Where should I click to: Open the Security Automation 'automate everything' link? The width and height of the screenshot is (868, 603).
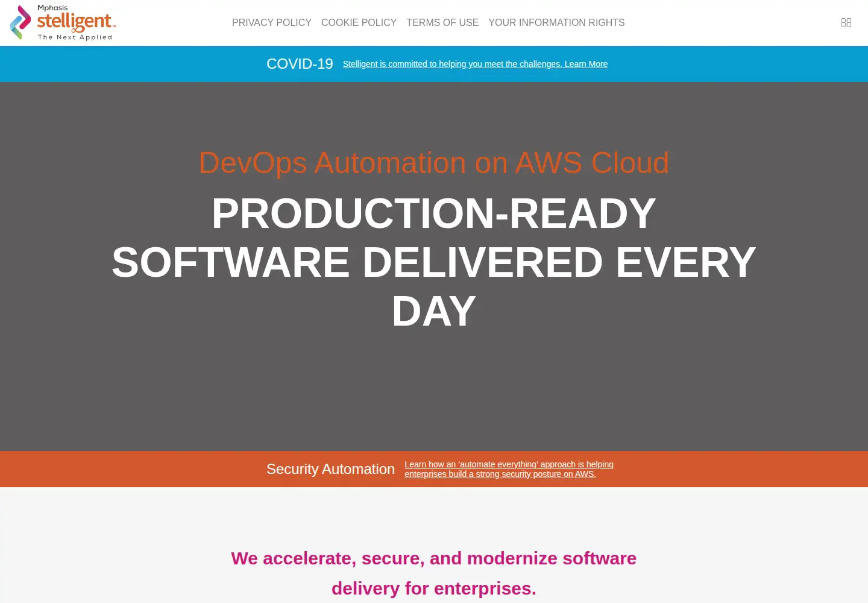click(509, 469)
